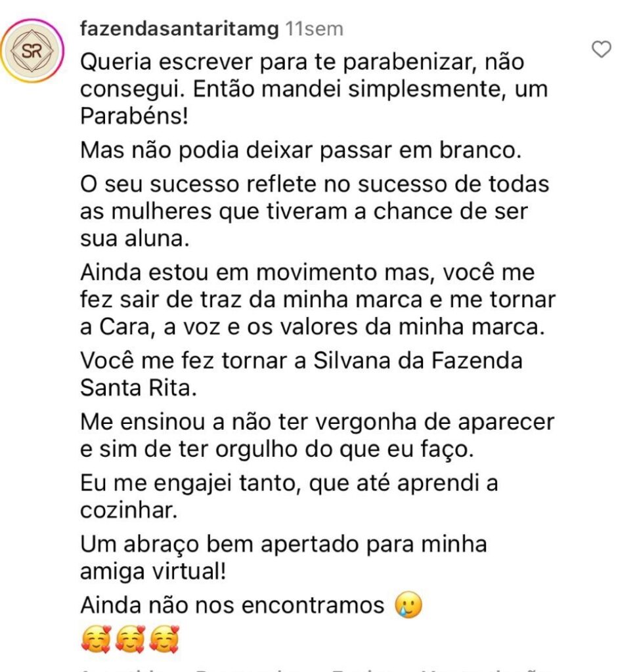Screen dimensions: 635x672
Task: Click the words "Santa Rita." in the comment
Action: (x=138, y=387)
